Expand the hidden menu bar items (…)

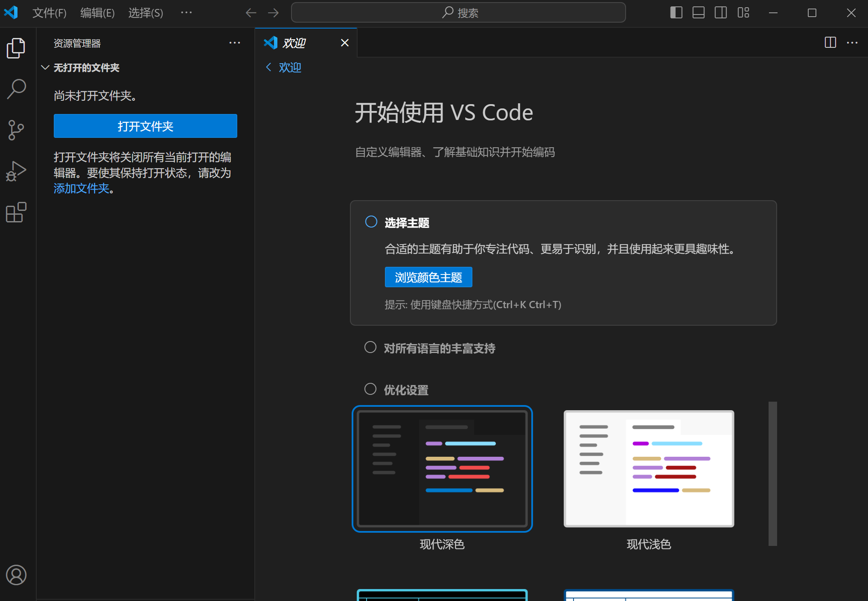click(x=186, y=13)
